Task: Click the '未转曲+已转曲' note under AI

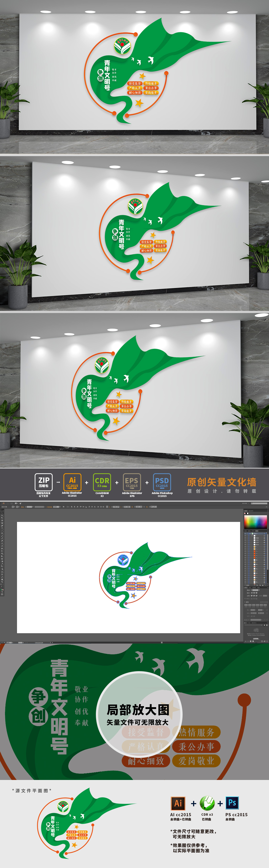Action: click(180, 819)
